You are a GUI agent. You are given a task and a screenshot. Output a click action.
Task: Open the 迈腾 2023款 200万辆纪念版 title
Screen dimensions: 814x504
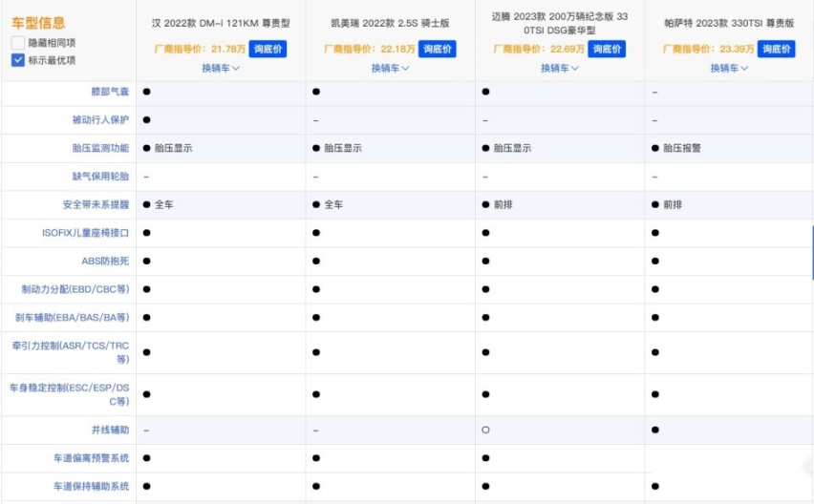pyautogui.click(x=560, y=23)
